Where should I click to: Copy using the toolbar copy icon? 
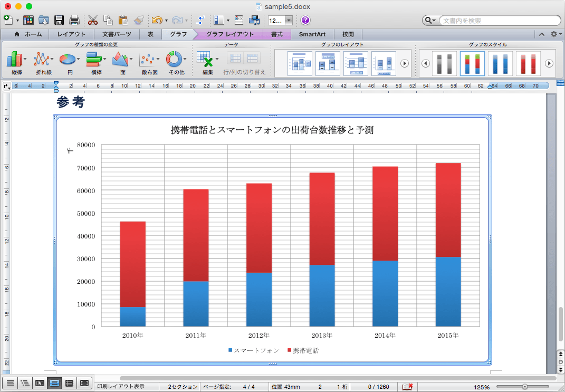[x=108, y=20]
